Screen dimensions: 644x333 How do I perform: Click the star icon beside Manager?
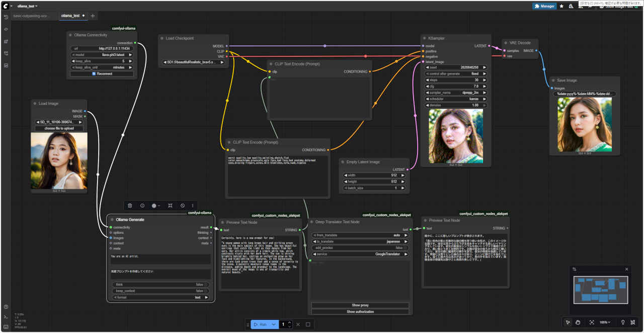[x=561, y=7]
